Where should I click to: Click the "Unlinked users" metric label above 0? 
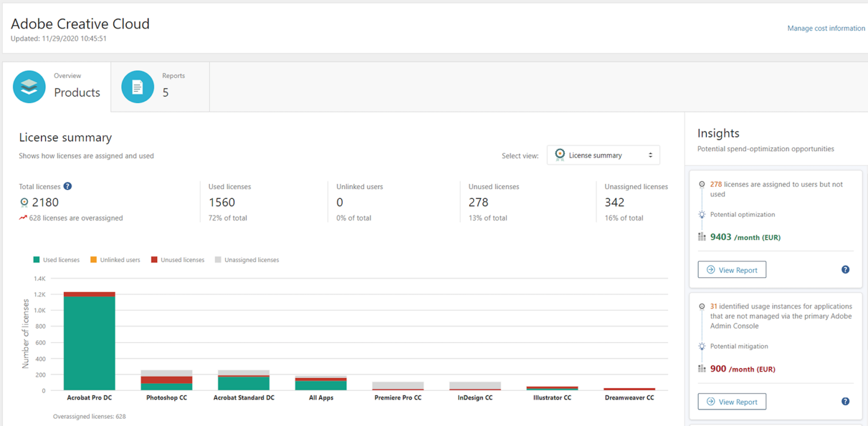360,187
